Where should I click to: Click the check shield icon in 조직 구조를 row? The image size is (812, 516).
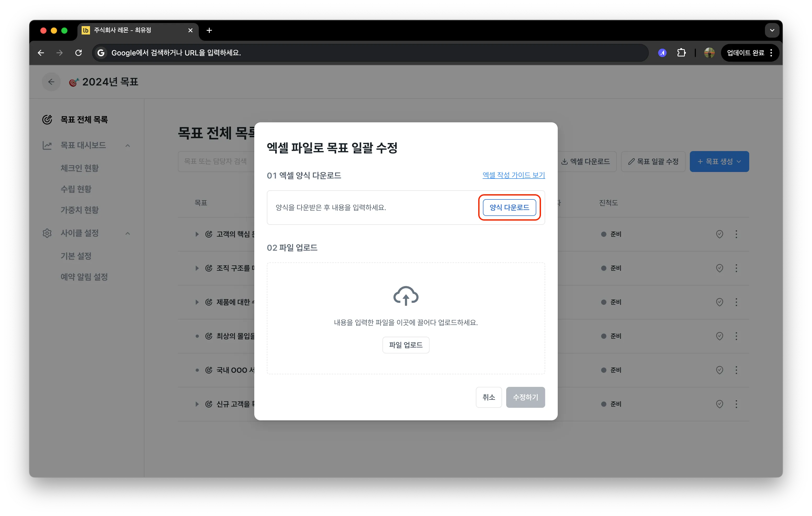click(719, 268)
